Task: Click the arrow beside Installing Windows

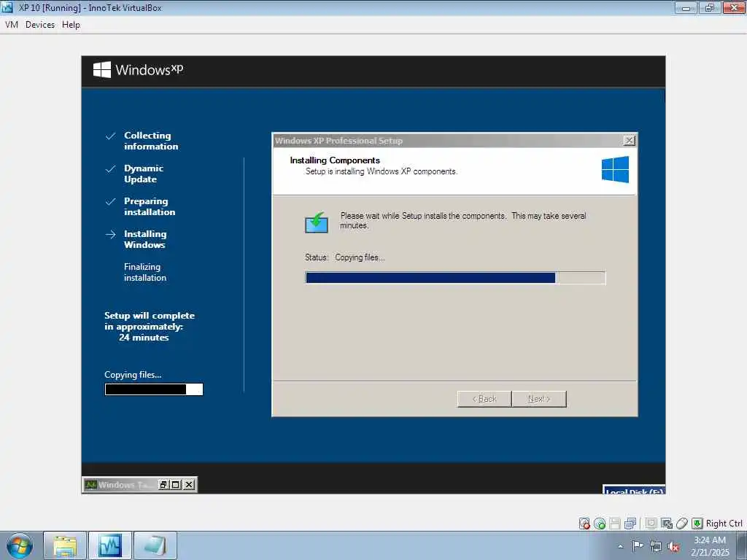Action: tap(111, 234)
